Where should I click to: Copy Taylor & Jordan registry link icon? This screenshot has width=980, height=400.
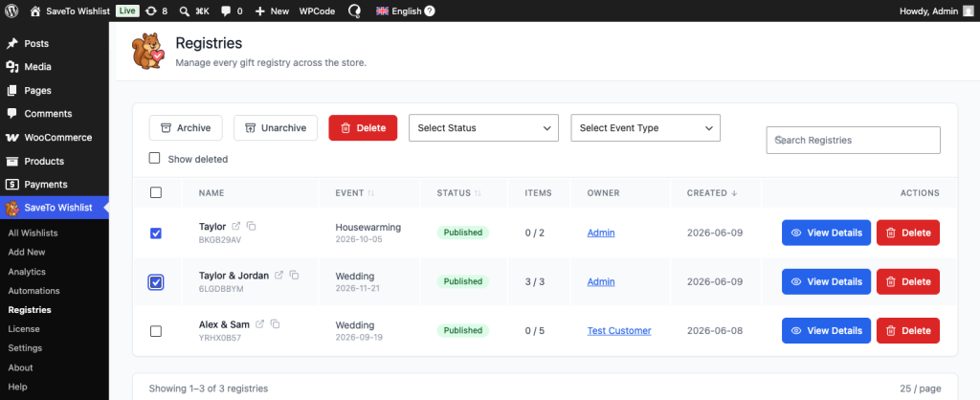(x=295, y=275)
